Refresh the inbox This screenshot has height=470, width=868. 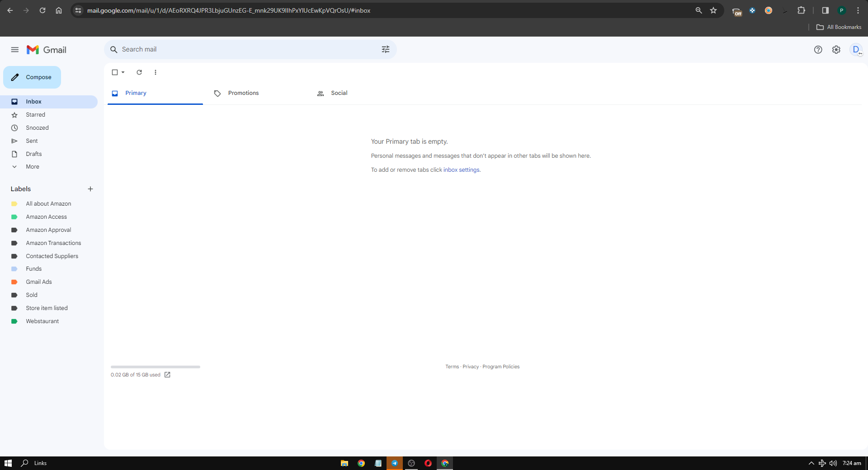pyautogui.click(x=139, y=72)
